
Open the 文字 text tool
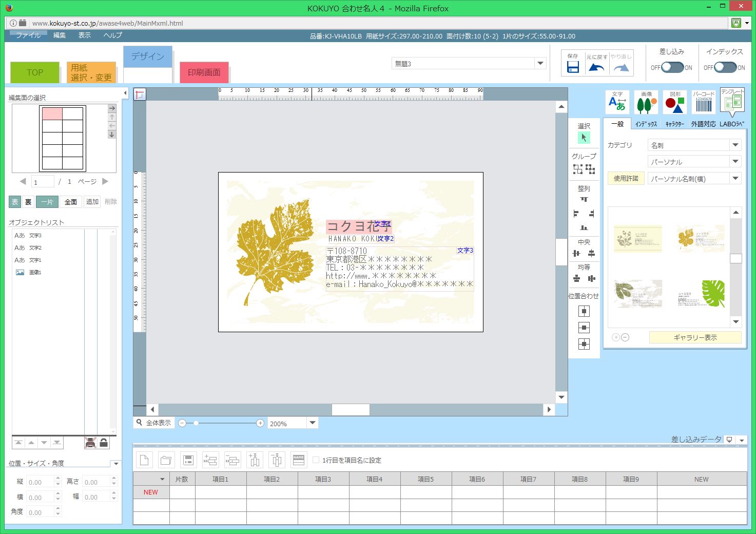[617, 102]
